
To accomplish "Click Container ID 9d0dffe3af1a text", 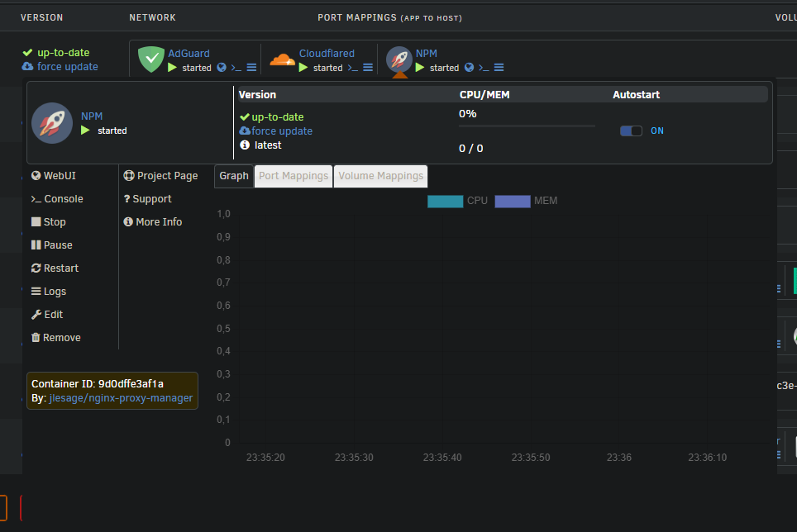I will coord(98,384).
